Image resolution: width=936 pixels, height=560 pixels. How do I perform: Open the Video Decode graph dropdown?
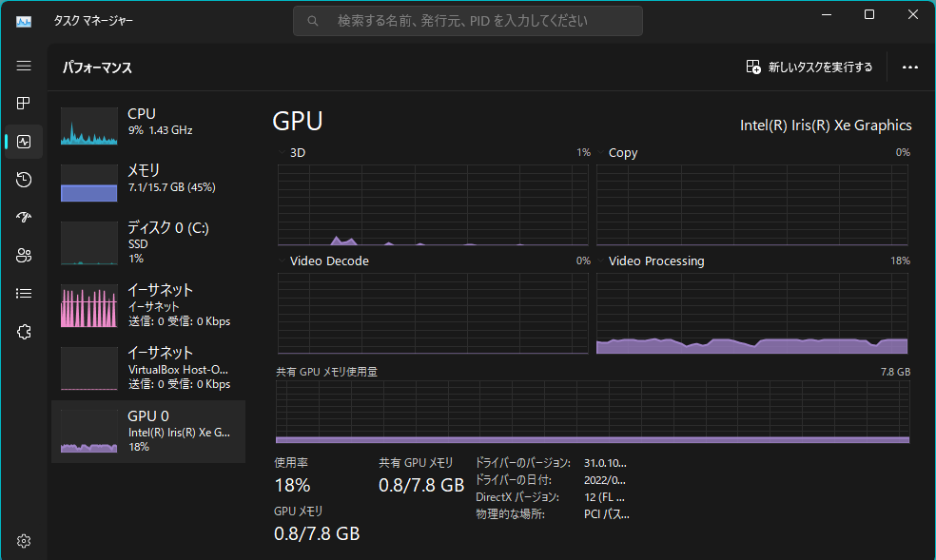click(x=282, y=261)
